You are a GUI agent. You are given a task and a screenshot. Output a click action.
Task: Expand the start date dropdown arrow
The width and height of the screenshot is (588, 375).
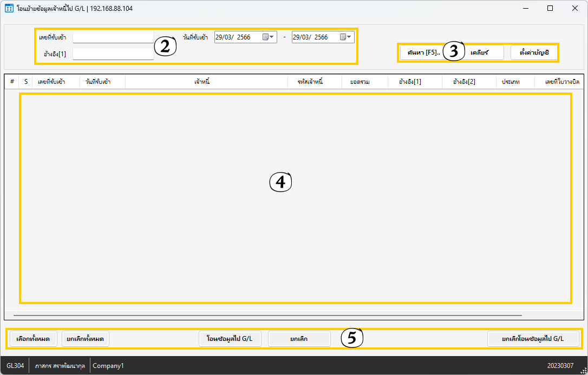point(272,37)
